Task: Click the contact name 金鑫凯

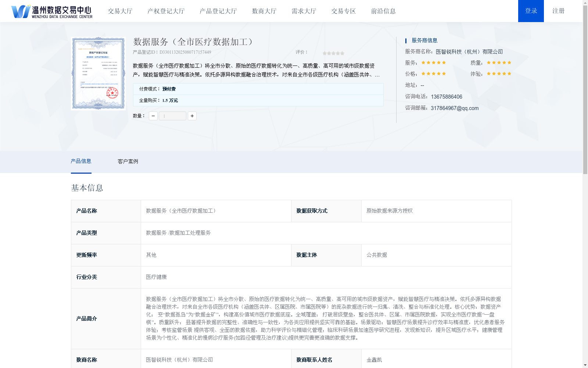Action: pyautogui.click(x=374, y=360)
